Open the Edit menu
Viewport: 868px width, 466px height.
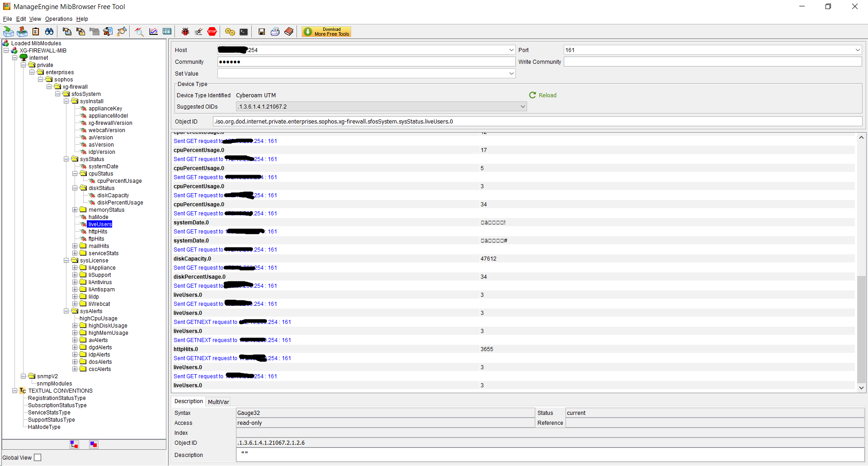click(21, 19)
